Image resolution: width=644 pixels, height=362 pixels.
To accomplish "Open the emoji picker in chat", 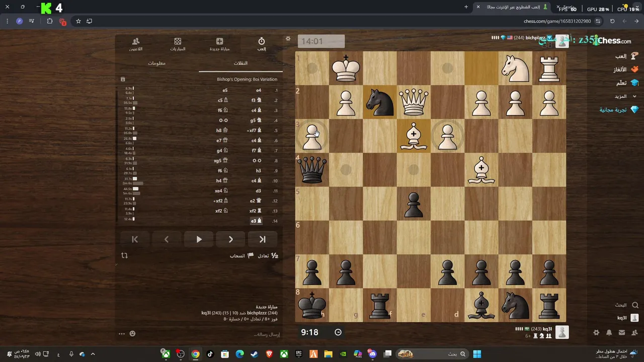I will (x=132, y=333).
